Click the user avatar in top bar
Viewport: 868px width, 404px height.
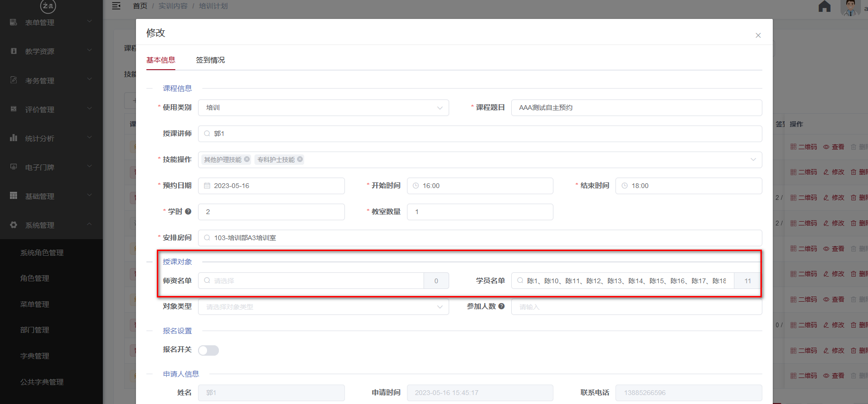click(x=850, y=7)
